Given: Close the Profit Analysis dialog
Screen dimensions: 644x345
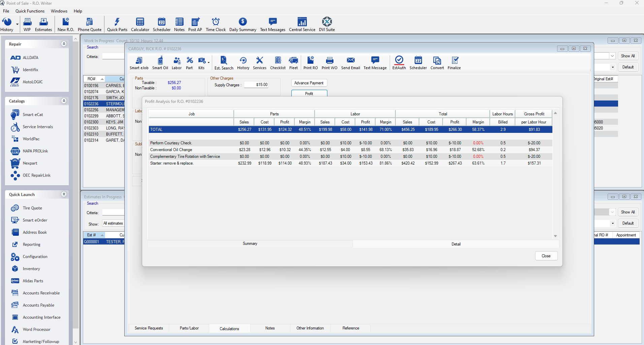Looking at the screenshot, I should coord(546,256).
